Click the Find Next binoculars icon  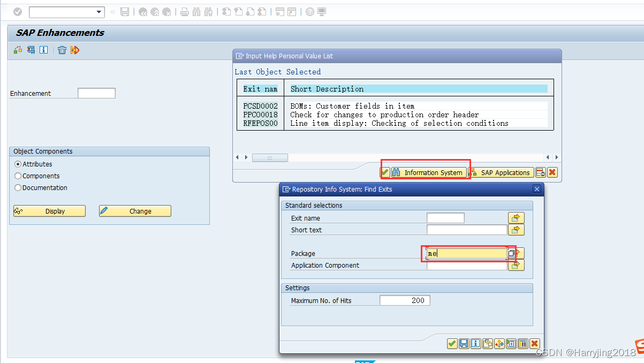point(209,12)
